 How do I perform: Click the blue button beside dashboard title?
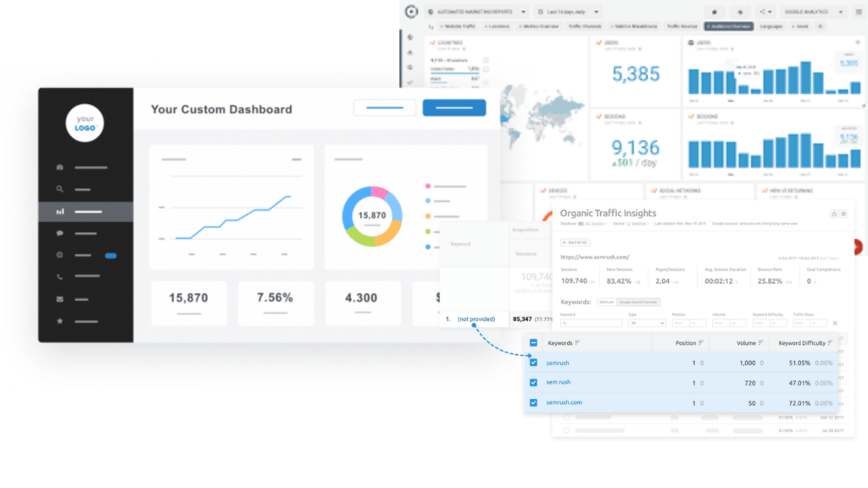click(454, 108)
